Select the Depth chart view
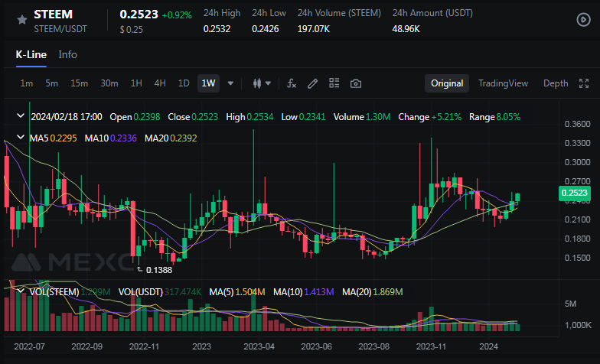The height and width of the screenshot is (364, 600). tap(556, 83)
